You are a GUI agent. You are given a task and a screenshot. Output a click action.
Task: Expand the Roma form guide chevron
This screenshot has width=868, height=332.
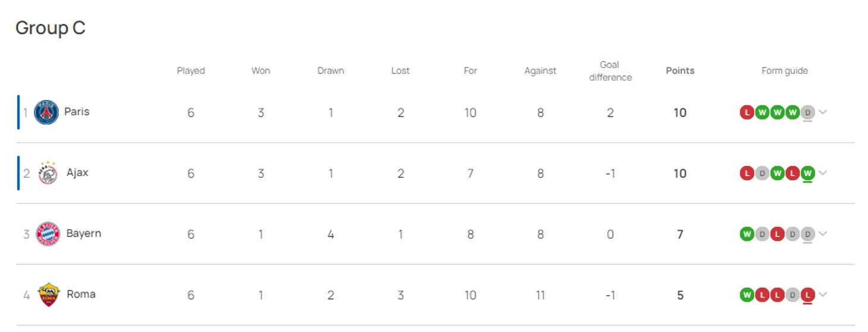coord(823,294)
